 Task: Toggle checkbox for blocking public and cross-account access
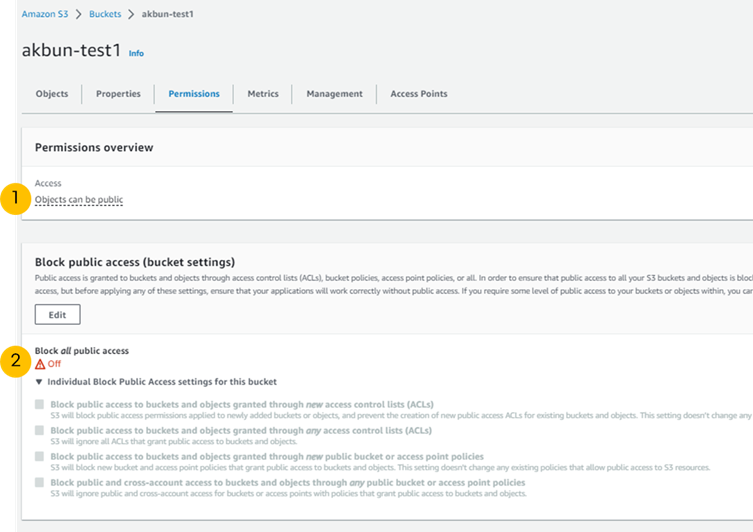coord(39,482)
